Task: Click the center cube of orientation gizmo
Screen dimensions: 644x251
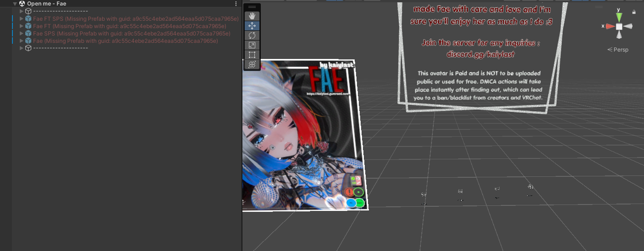Action: pyautogui.click(x=619, y=26)
